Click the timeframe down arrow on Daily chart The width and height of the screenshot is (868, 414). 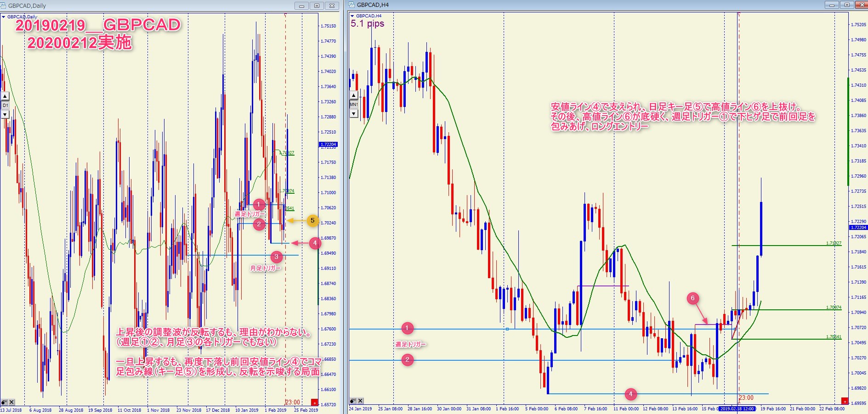pyautogui.click(x=5, y=114)
